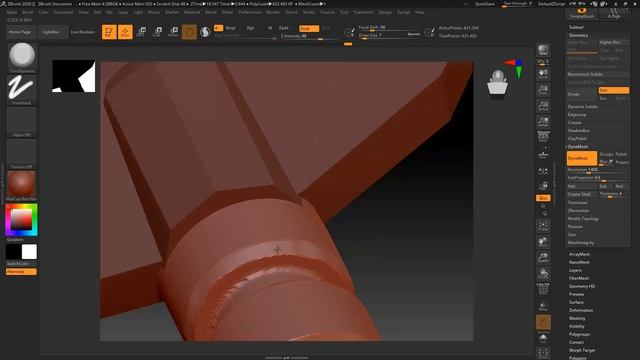Expand the Dynamic Subdiv section
The height and width of the screenshot is (360, 640).
582,107
